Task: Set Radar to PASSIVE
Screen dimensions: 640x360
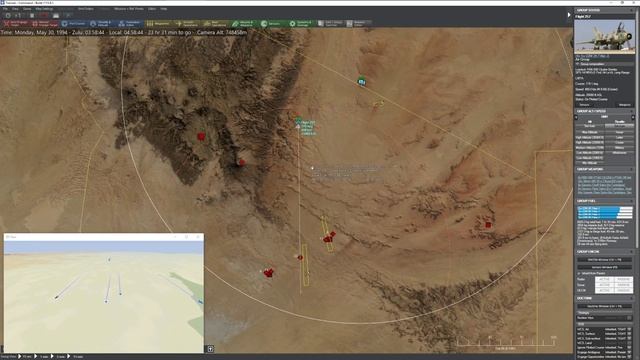Action: (x=623, y=280)
